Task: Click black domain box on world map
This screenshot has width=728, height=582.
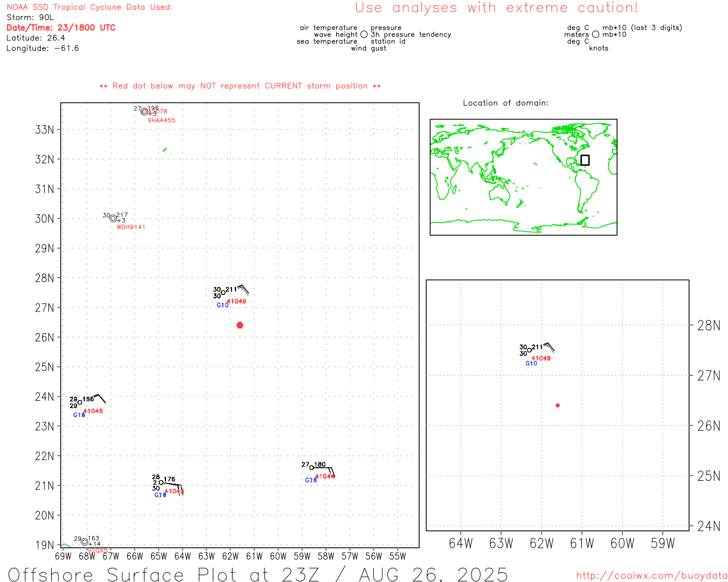Action: (585, 160)
